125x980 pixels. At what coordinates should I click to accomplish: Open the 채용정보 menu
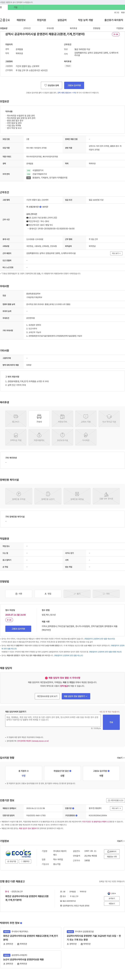[21, 20]
